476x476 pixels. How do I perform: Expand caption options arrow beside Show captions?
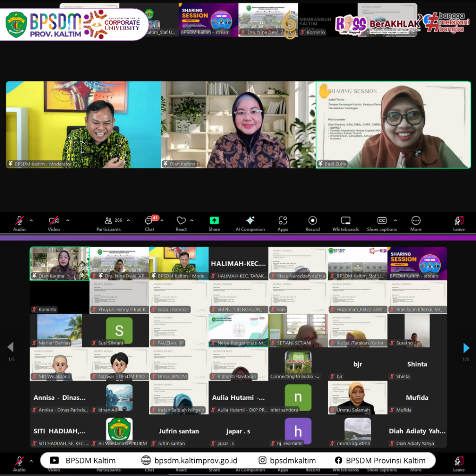pyautogui.click(x=395, y=220)
